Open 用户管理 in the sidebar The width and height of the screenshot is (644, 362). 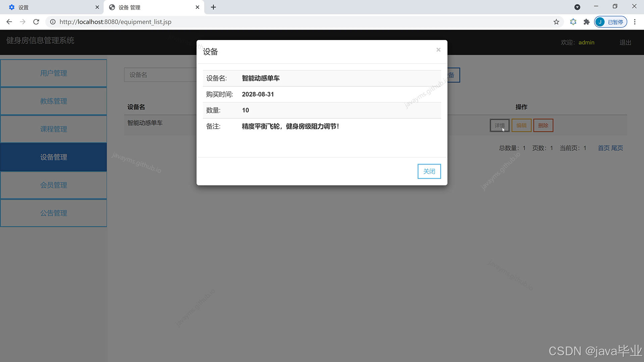point(54,73)
